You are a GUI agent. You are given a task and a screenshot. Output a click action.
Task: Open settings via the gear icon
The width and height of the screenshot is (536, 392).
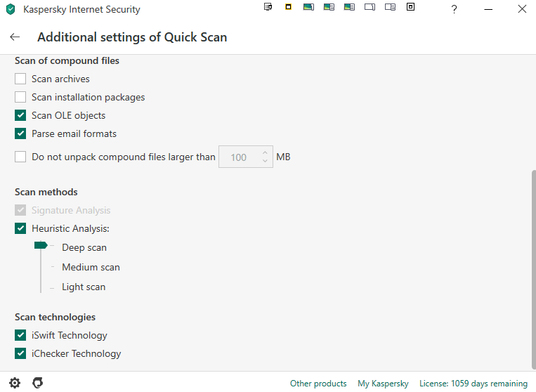(x=15, y=383)
